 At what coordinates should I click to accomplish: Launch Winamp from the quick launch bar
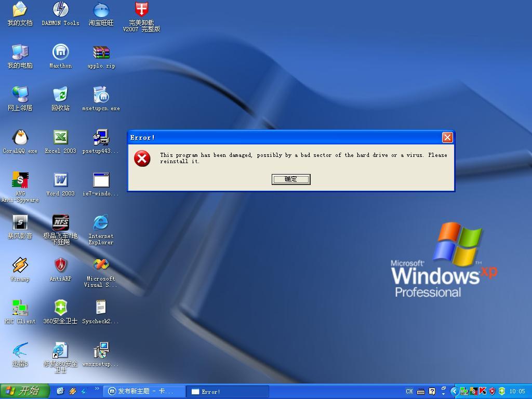tap(72, 391)
